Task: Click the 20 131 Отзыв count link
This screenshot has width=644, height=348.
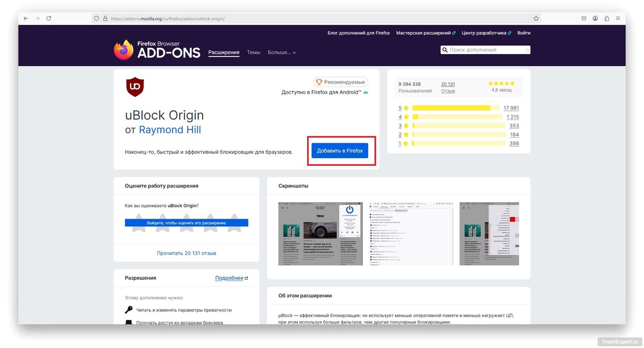Action: 447,87
